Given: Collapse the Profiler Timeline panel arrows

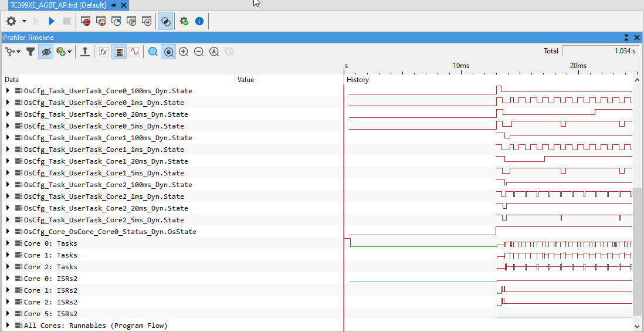Looking at the screenshot, I should pyautogui.click(x=626, y=38).
